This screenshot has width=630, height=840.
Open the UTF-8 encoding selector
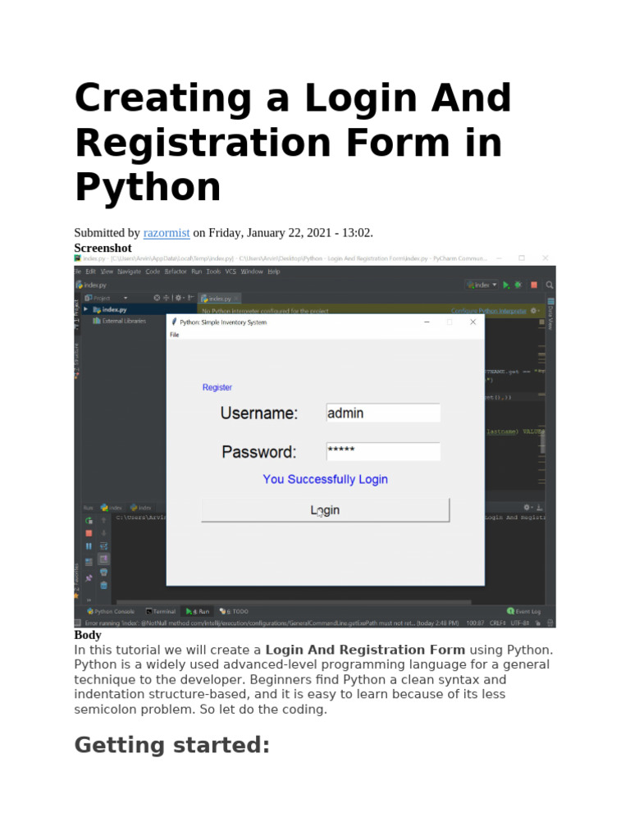(x=520, y=623)
